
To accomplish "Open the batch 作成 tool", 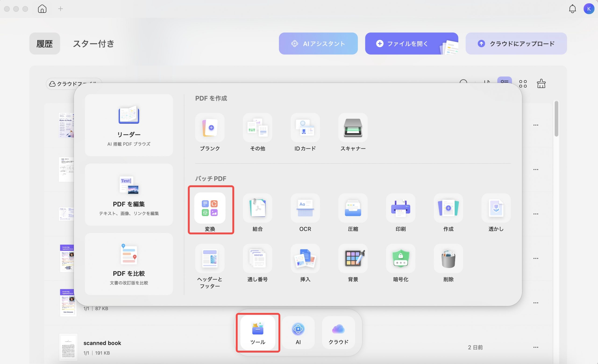I will [x=448, y=208].
